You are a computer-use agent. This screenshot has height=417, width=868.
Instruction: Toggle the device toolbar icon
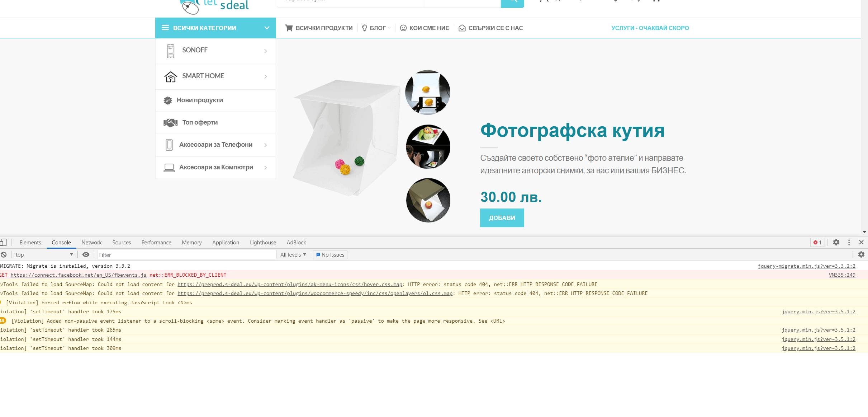[4, 243]
